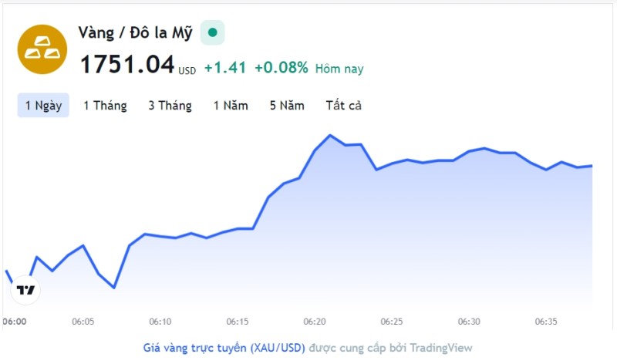Click the Vàng / Đô la Mỹ title

tap(136, 32)
